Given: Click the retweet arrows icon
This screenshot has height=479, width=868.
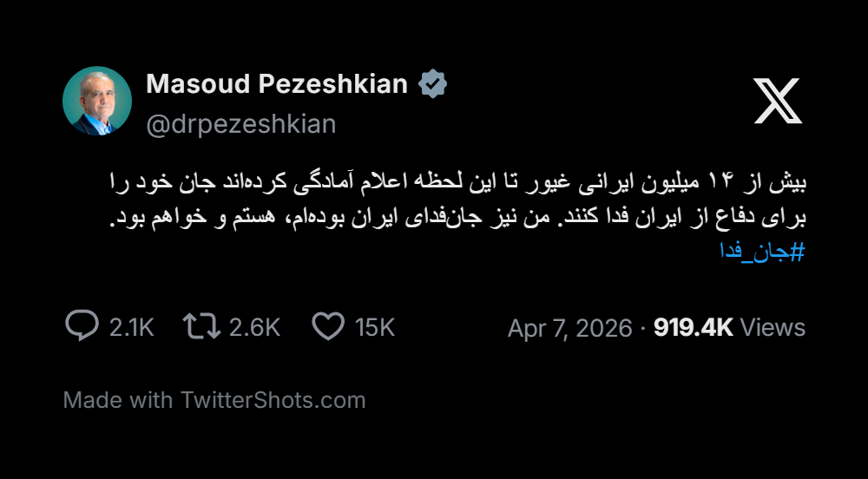Looking at the screenshot, I should [x=201, y=326].
